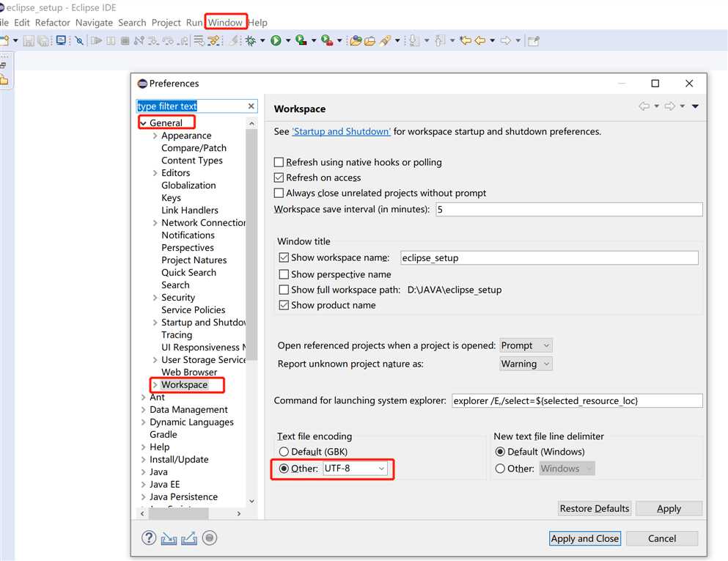The image size is (728, 561).
Task: Click the Search flashlight toolbar icon
Action: tap(385, 41)
